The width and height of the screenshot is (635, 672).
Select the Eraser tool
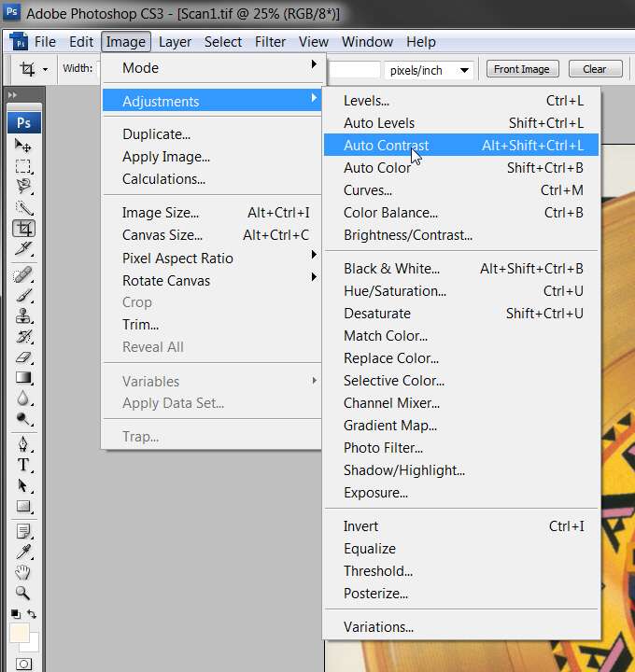pos(23,357)
